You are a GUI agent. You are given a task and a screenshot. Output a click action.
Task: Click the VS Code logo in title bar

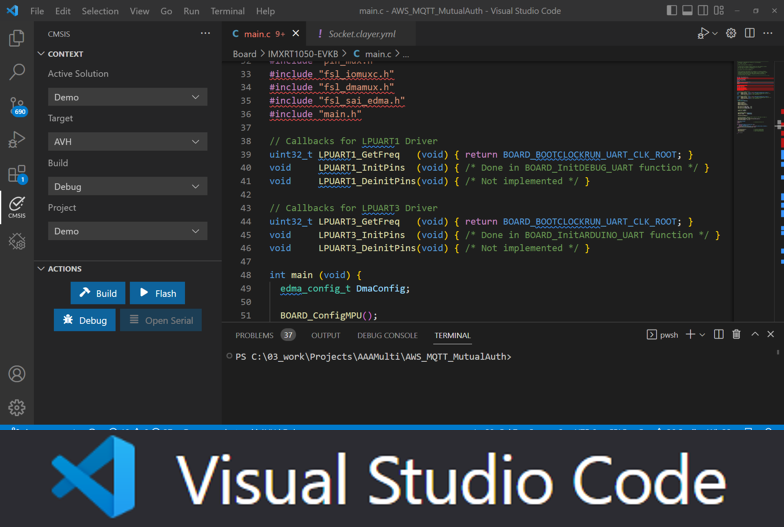pos(12,10)
